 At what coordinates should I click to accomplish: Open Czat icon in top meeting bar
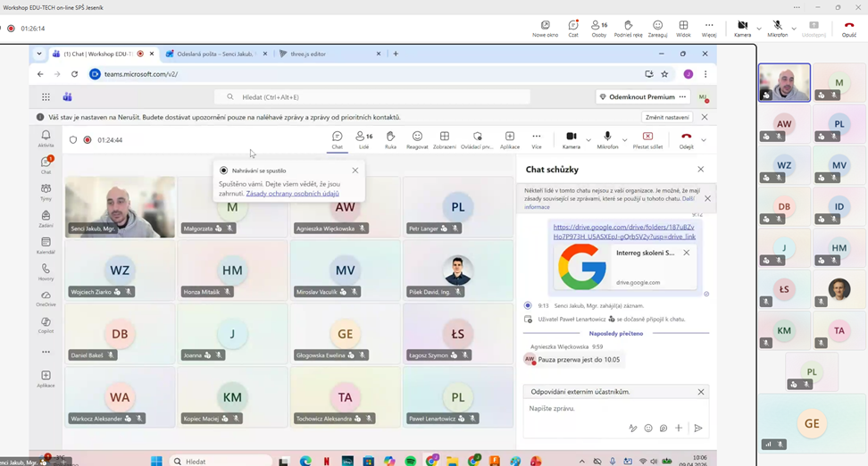point(573,28)
